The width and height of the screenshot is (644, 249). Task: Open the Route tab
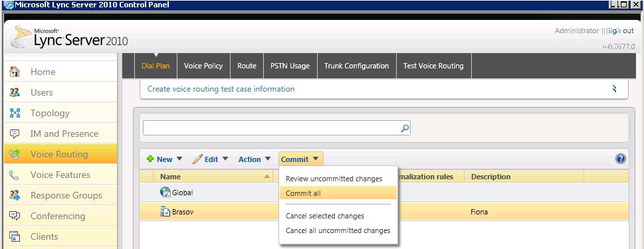[x=247, y=66]
